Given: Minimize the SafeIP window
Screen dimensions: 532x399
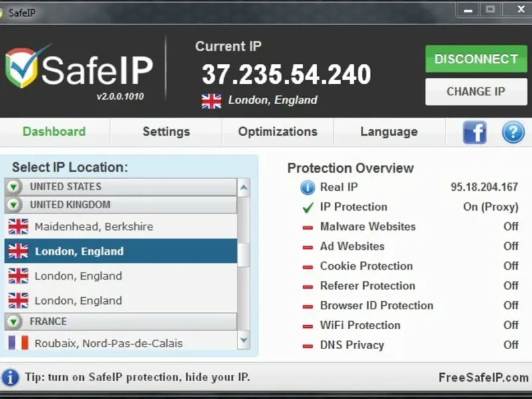Looking at the screenshot, I should 468,10.
